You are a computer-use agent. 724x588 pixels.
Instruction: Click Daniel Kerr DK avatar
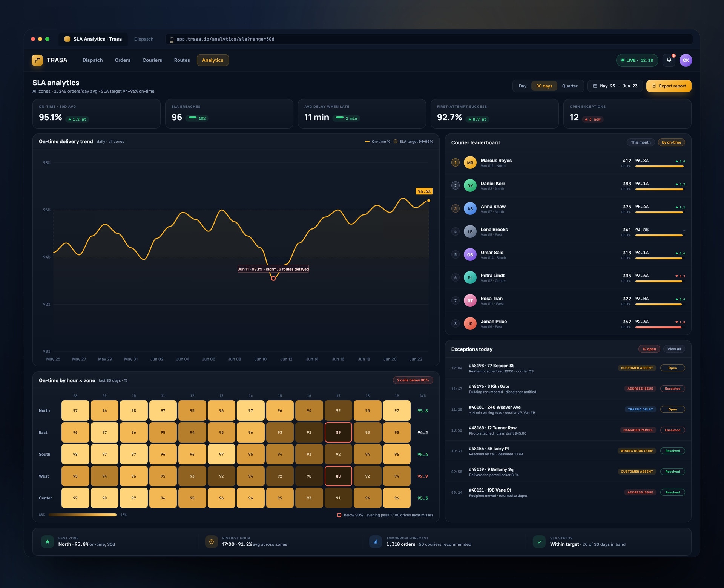pyautogui.click(x=470, y=186)
